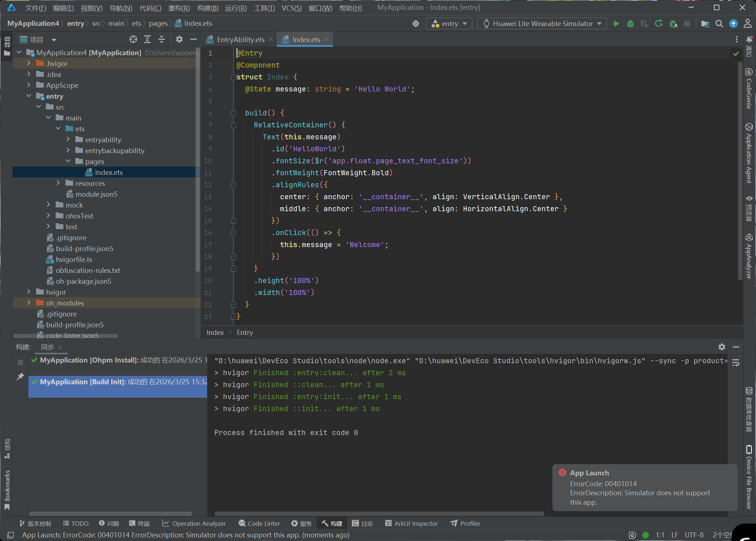Image resolution: width=756 pixels, height=541 pixels.
Task: Open CodeGenie side panel
Action: coord(749,89)
